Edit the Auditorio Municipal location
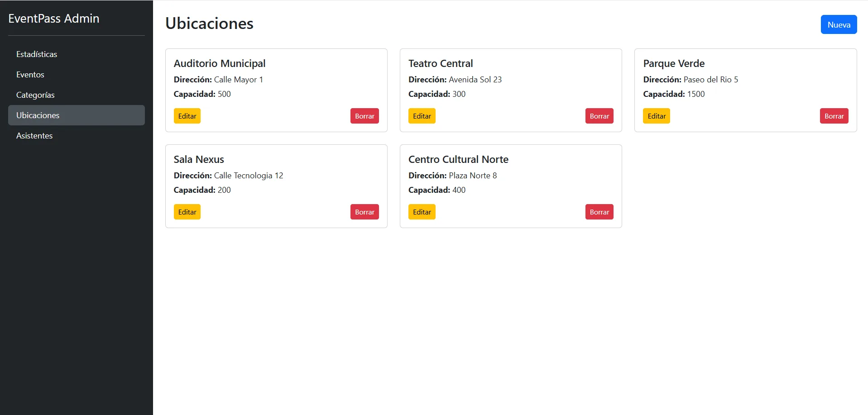 click(x=187, y=116)
